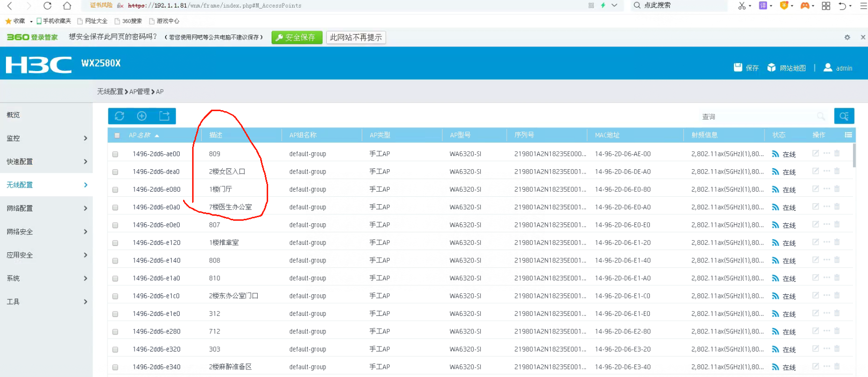868x377 pixels.
Task: Delete the AP 1496-2dd6-ae00
Action: coord(837,153)
